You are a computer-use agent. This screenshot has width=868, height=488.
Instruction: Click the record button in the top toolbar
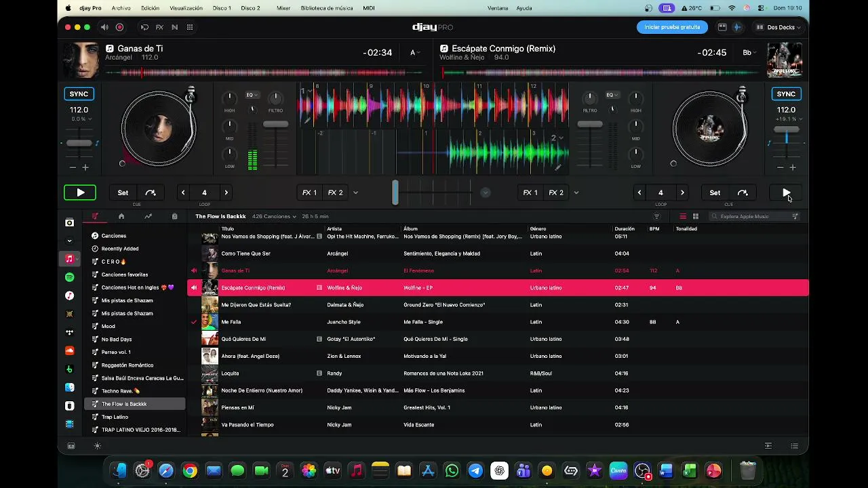pyautogui.click(x=119, y=27)
